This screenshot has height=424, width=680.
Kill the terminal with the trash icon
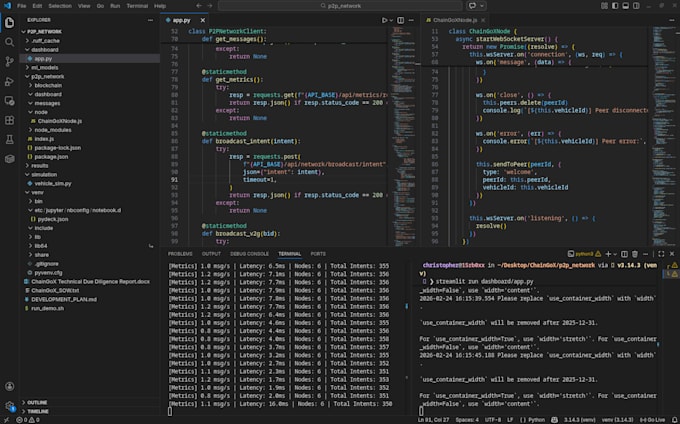pyautogui.click(x=635, y=254)
